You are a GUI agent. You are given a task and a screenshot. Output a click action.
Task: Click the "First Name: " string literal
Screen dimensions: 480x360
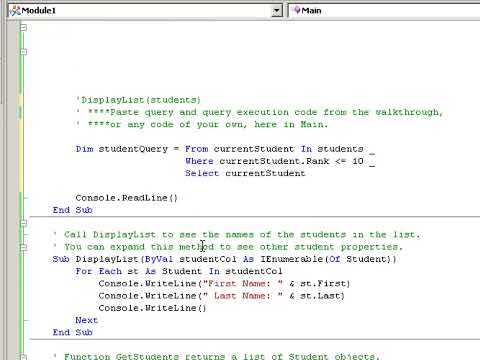[x=243, y=284]
